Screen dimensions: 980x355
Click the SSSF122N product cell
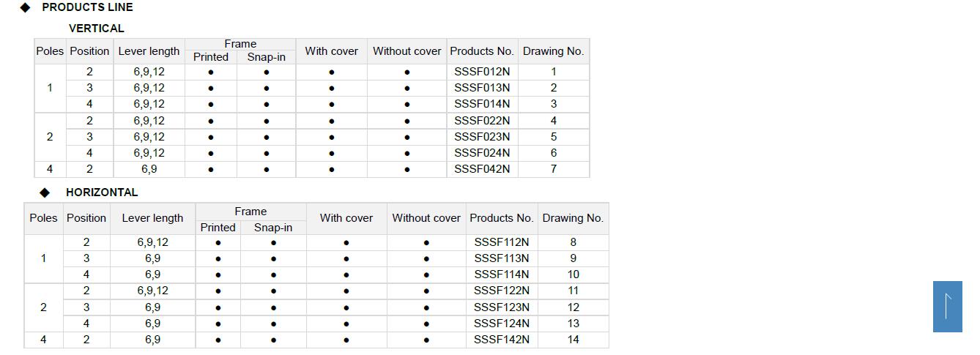coord(502,291)
